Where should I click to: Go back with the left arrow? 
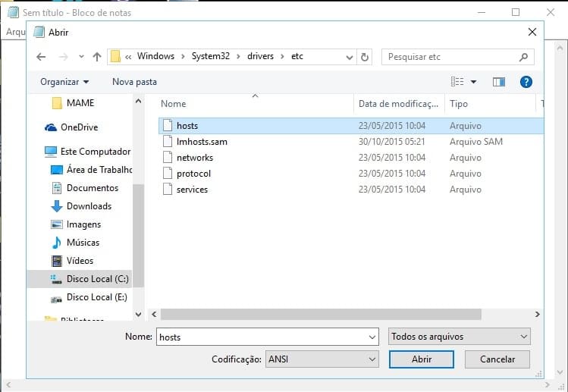click(41, 57)
